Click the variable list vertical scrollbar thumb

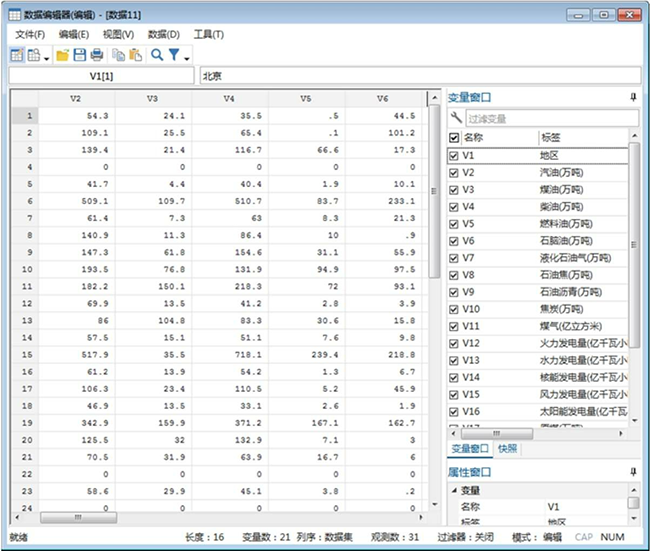pyautogui.click(x=633, y=245)
